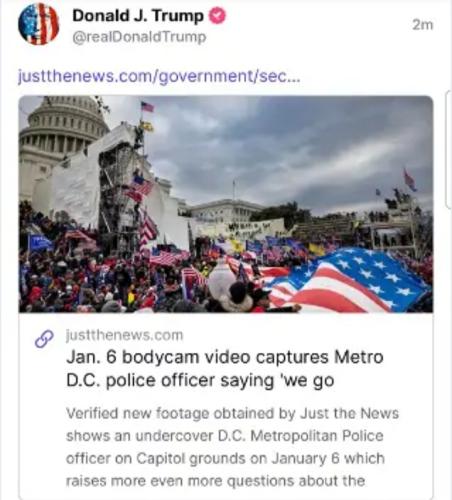Open the Capitol crowd preview image
Viewport: 452px width, 500px height.
pos(226,204)
